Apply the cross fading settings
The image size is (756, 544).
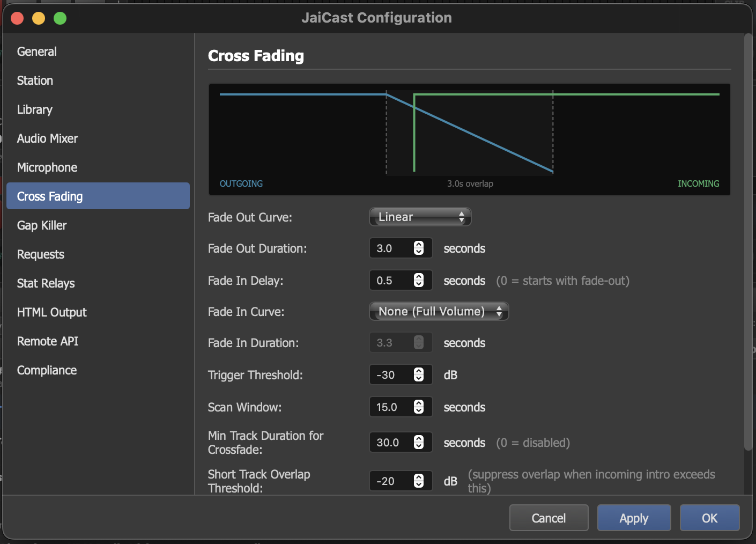(x=634, y=518)
